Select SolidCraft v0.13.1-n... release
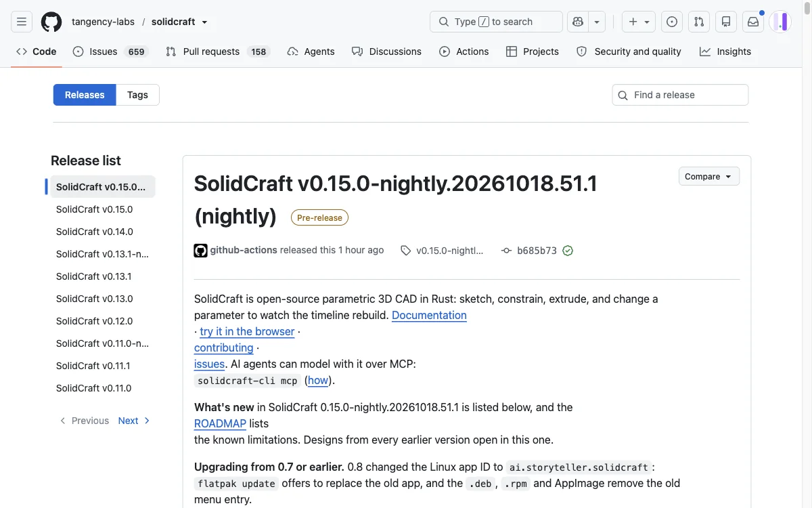The image size is (812, 508). [x=102, y=254]
